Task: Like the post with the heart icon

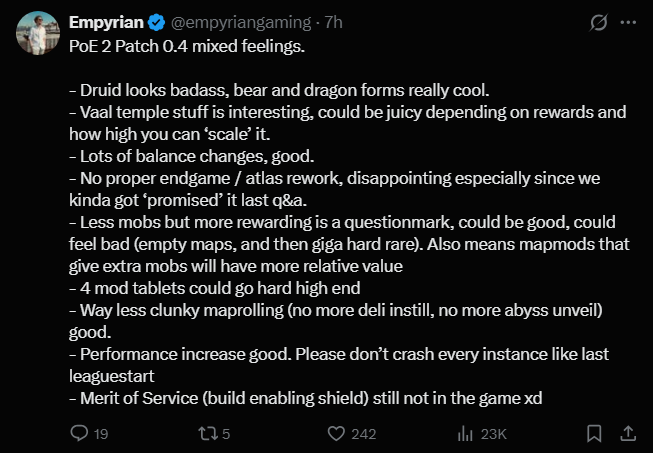Action: tap(337, 433)
